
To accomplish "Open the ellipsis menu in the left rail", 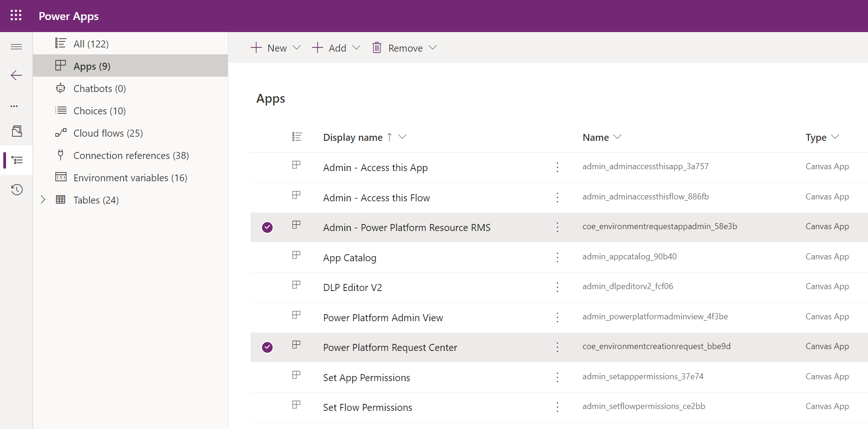I will coord(14,106).
